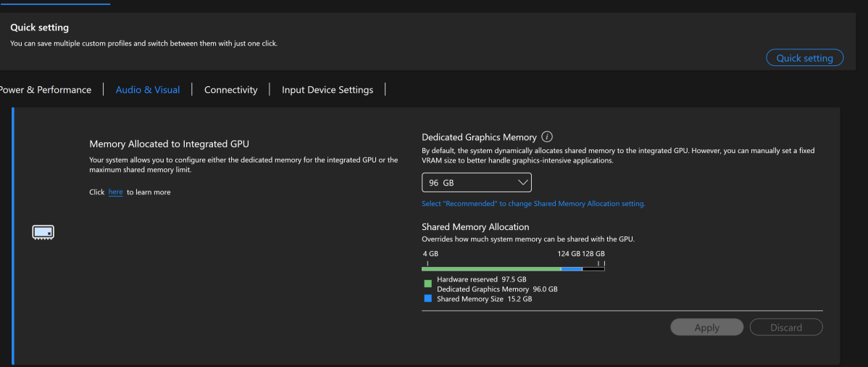Click the "Shared Memory Size 15.2 GB" legend text
Viewport: 868px width, 367px height.
point(485,300)
